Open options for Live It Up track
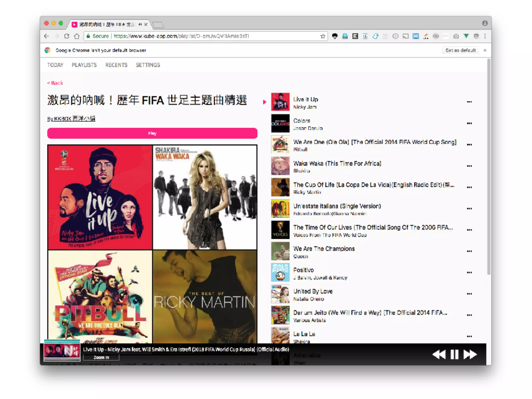This screenshot has width=532, height=399. [469, 102]
